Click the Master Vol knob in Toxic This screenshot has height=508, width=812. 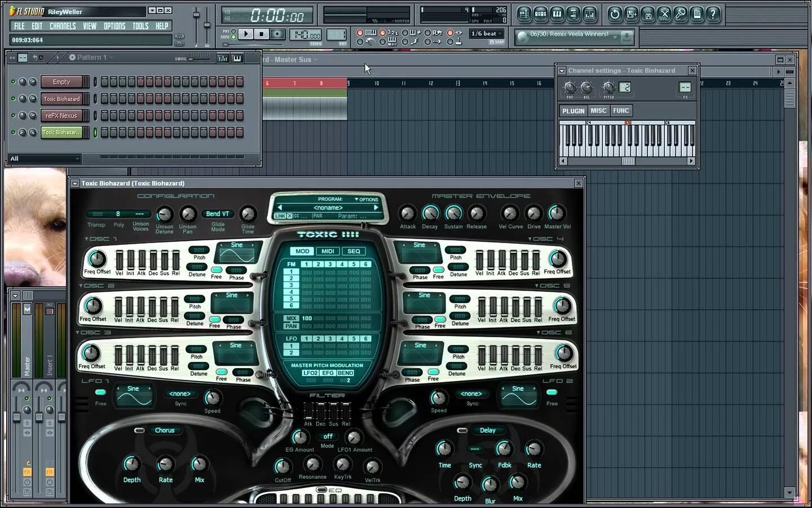(x=557, y=213)
